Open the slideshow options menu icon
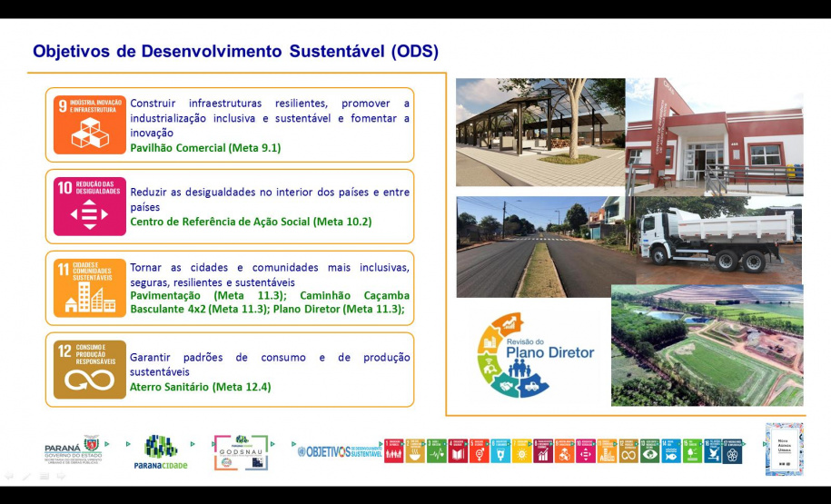The width and height of the screenshot is (831, 504). 44,476
